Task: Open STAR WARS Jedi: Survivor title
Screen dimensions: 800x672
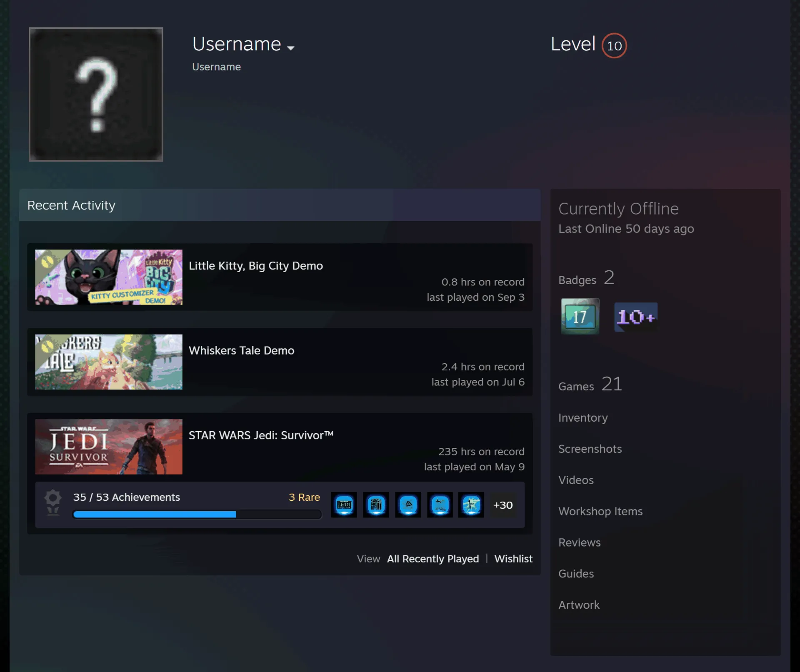Action: tap(261, 435)
